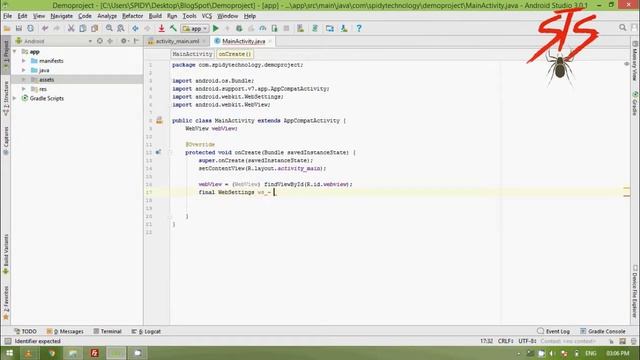This screenshot has height=360, width=640.
Task: Click the Attach debugger to process icon
Action: point(275,29)
